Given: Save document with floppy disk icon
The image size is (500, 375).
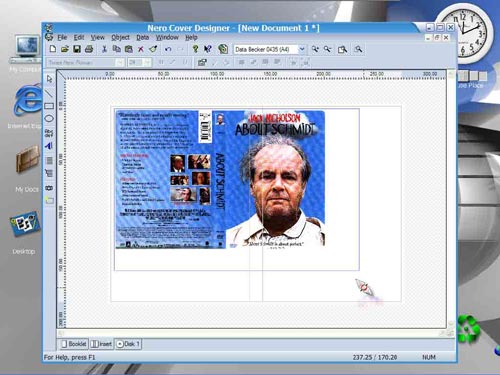Looking at the screenshot, I should pos(77,49).
